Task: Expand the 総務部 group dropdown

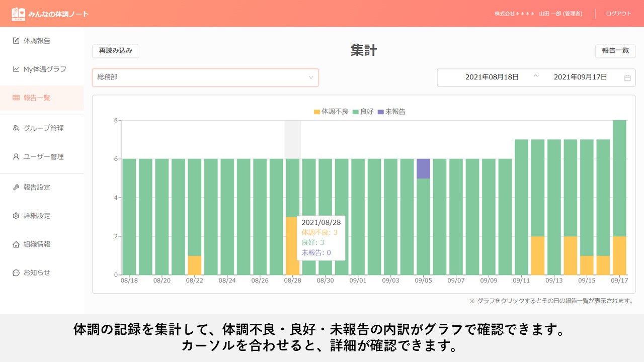Action: (x=205, y=77)
